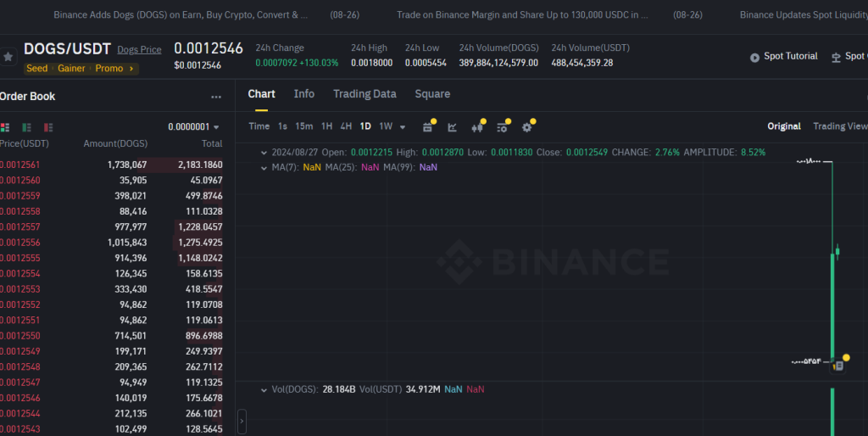
Task: Select ask price 0.0012550 in order book
Action: (x=20, y=336)
